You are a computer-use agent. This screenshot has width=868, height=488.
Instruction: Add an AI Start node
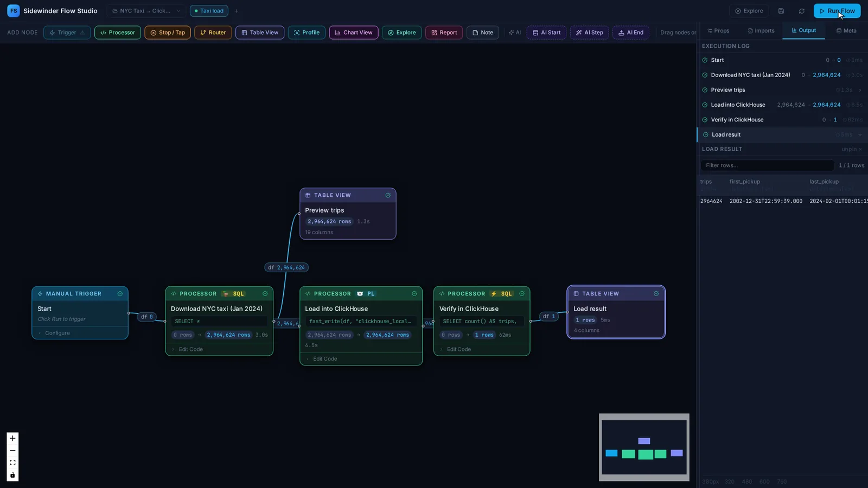coord(546,33)
